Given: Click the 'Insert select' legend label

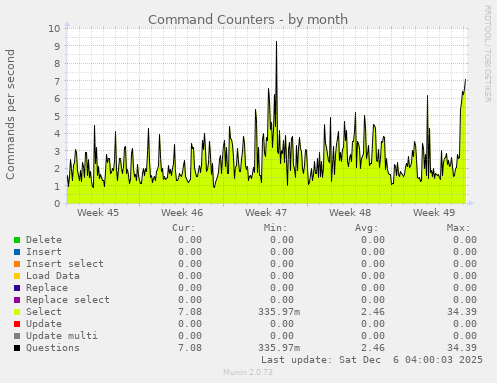Looking at the screenshot, I should tap(65, 264).
